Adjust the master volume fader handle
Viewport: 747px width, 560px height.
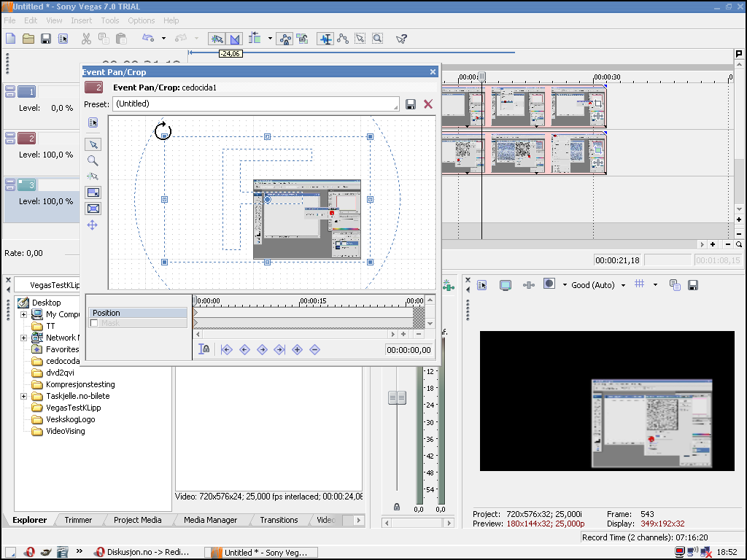pos(398,397)
